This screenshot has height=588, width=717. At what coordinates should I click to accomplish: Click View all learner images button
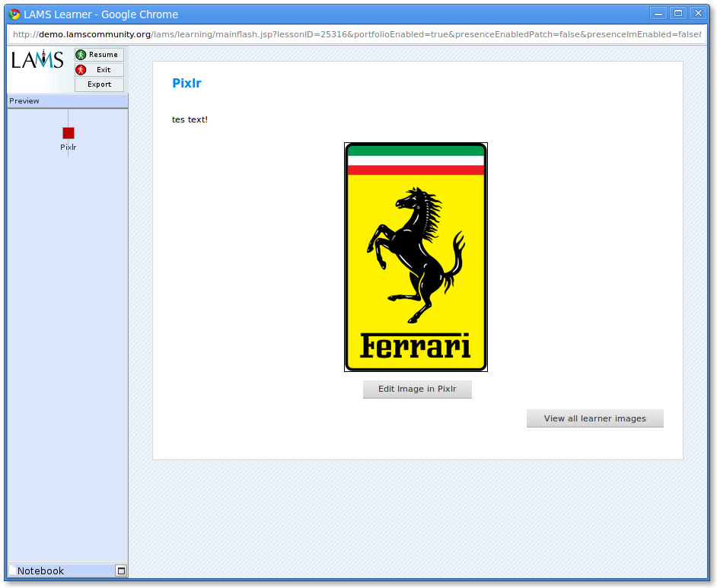point(594,418)
